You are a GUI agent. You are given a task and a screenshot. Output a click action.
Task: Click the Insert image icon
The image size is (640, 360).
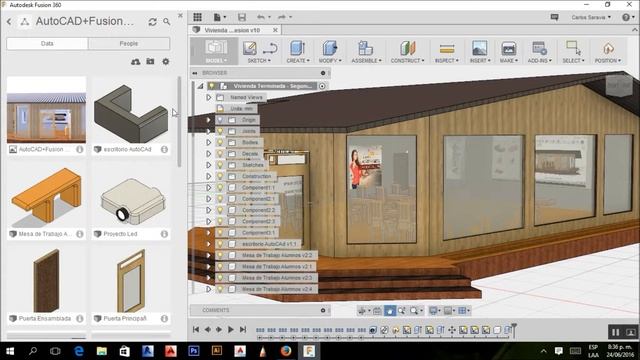pyautogui.click(x=479, y=48)
